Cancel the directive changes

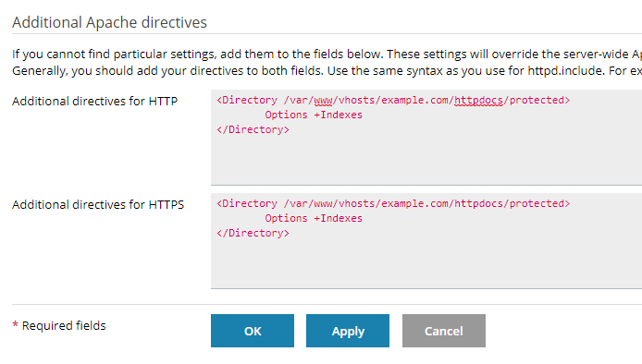pos(444,331)
